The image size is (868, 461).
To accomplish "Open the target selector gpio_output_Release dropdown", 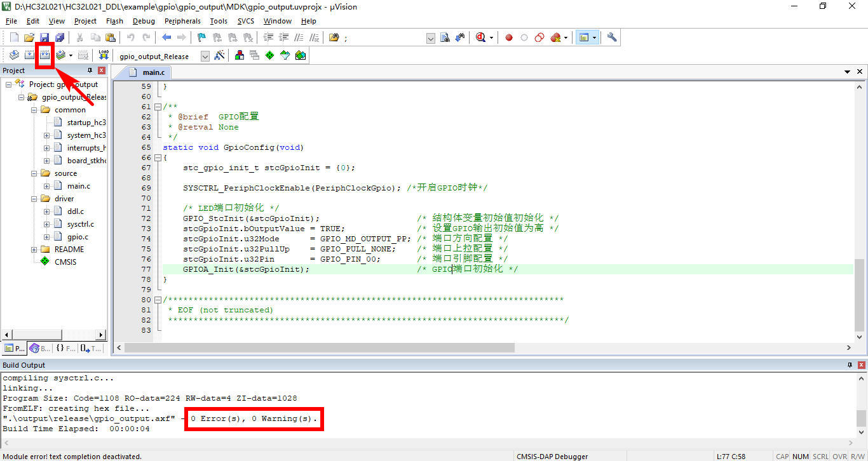I will coord(205,56).
